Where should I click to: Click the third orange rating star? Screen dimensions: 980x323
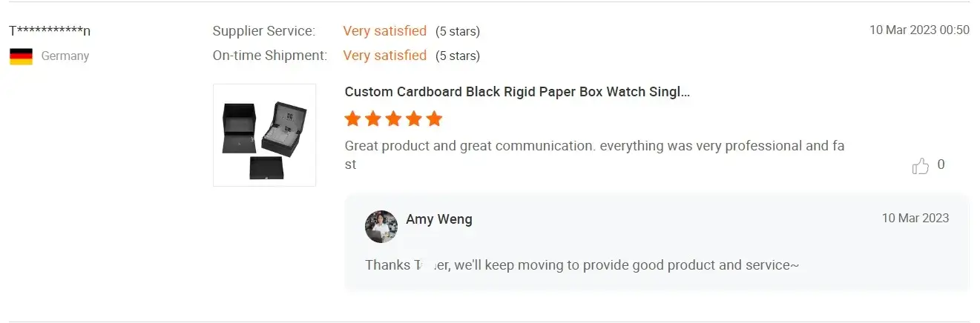pos(394,119)
